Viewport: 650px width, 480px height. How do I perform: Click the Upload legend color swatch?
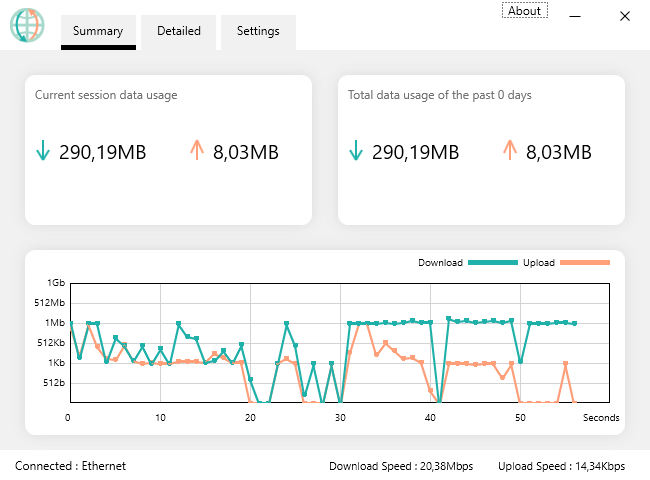(585, 263)
